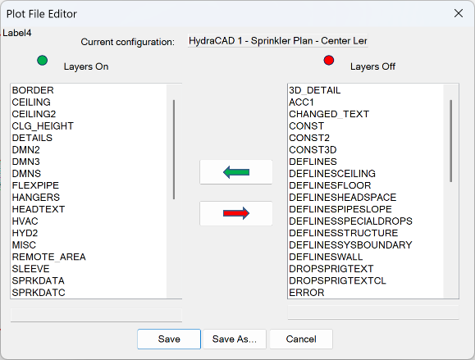Click the red right arrow move button
This screenshot has height=360, width=475.
click(236, 213)
